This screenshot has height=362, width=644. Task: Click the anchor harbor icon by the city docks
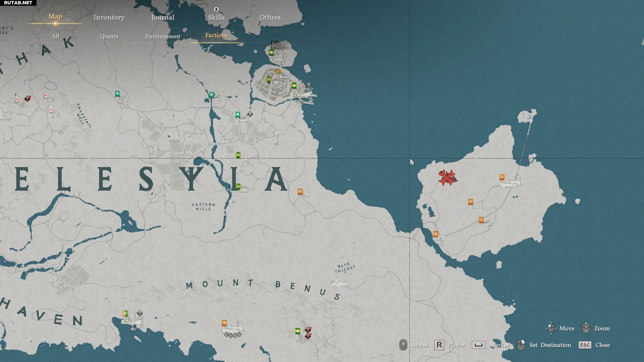coord(311,99)
